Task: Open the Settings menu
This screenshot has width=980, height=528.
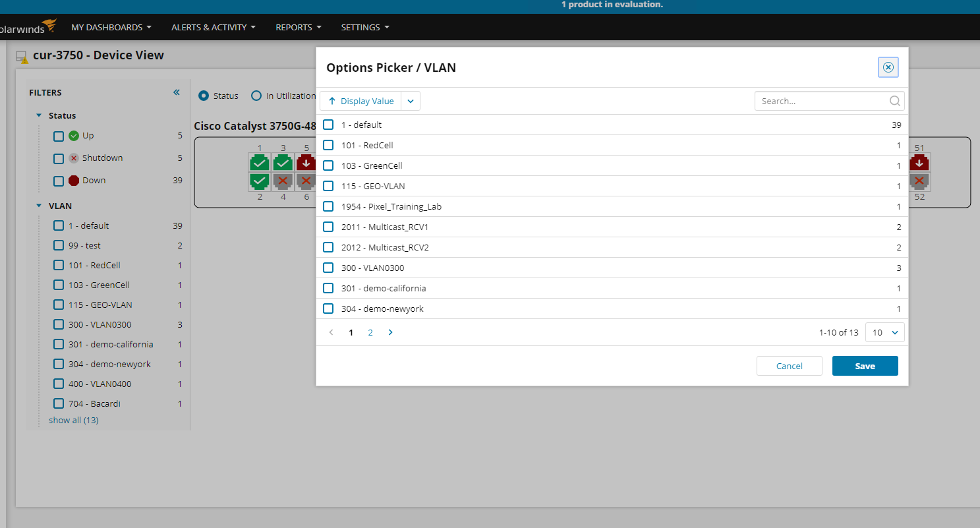Action: click(x=365, y=27)
